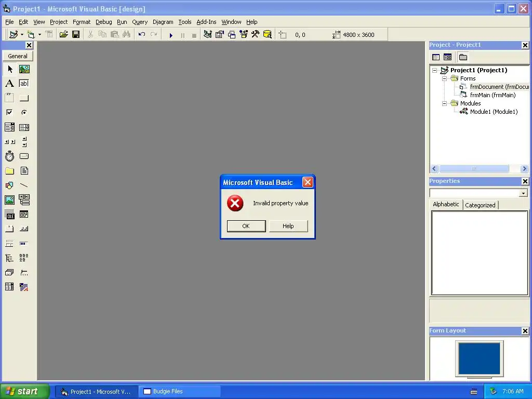Image resolution: width=532 pixels, height=399 pixels.
Task: Select the Image control tool
Action: [x=10, y=200]
